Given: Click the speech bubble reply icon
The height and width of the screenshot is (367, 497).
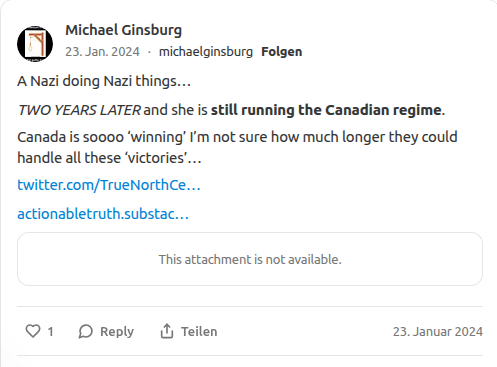Looking at the screenshot, I should tap(86, 331).
